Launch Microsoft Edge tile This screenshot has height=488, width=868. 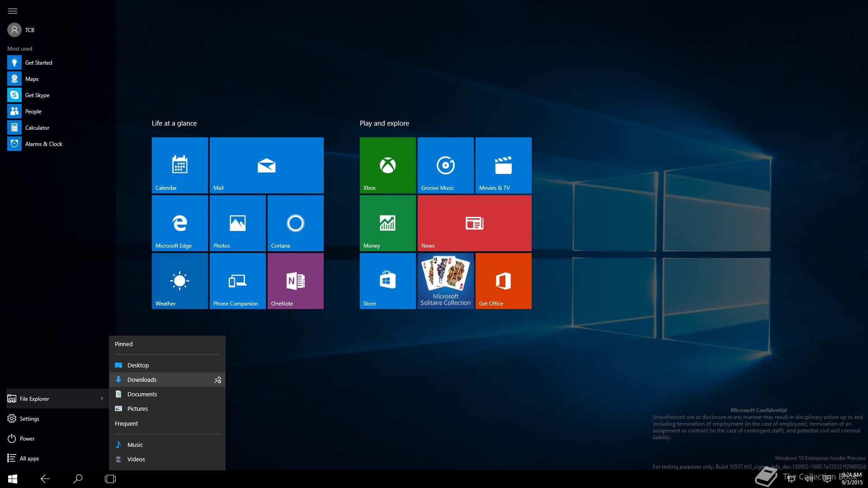(x=180, y=223)
